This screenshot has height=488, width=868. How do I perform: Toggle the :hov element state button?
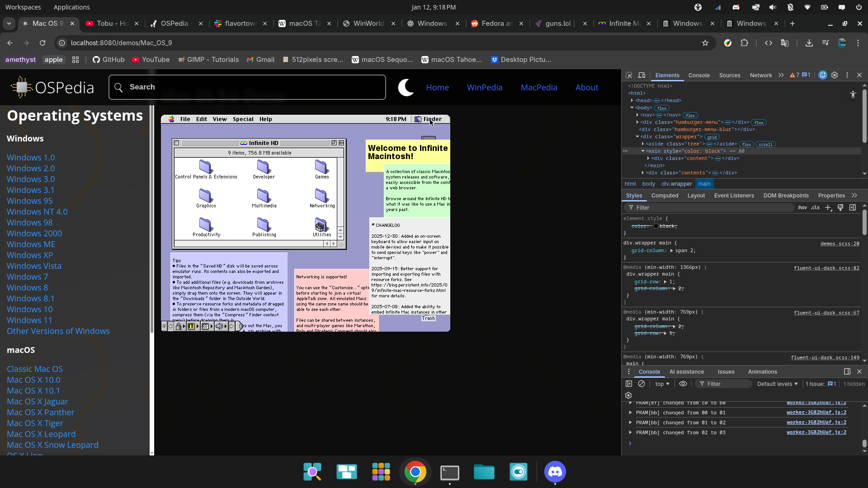coord(802,207)
